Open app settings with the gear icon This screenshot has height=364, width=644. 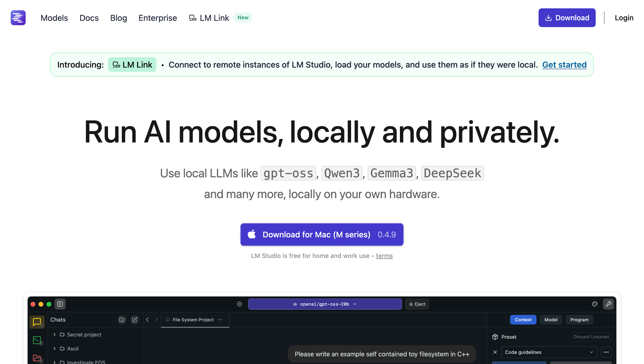pyautogui.click(x=239, y=304)
